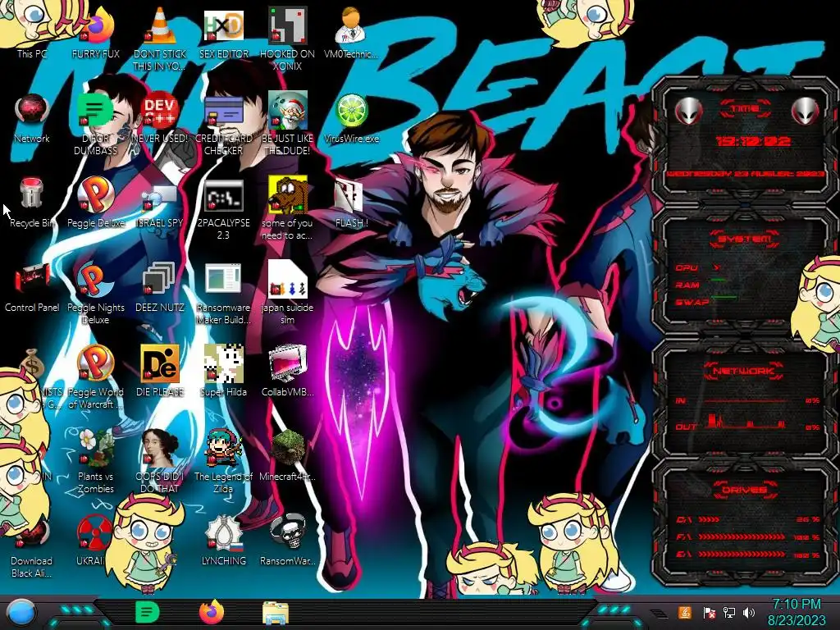Open the 2PACALYPSE 2.3 console shortcut
The height and width of the screenshot is (630, 840).
(223, 208)
